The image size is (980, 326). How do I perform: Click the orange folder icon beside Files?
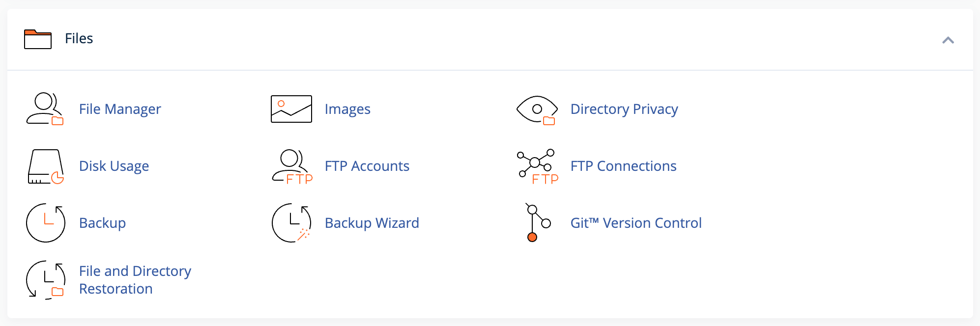[x=37, y=39]
